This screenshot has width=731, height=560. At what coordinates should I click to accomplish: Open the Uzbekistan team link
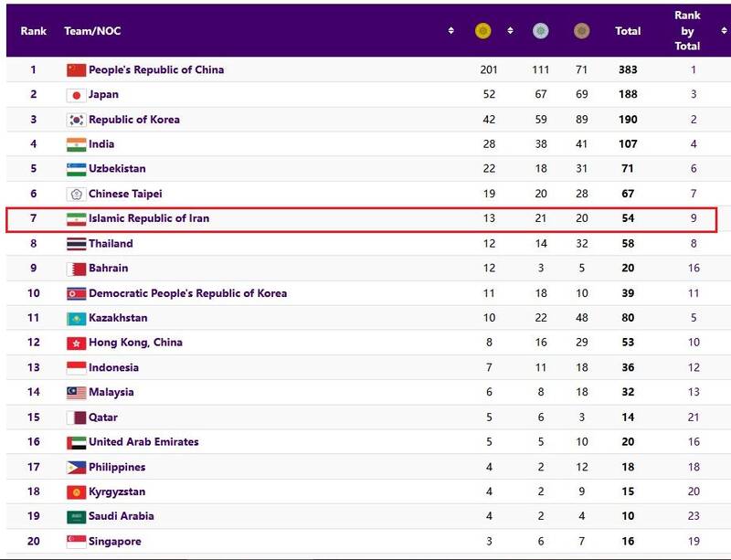[x=117, y=169]
